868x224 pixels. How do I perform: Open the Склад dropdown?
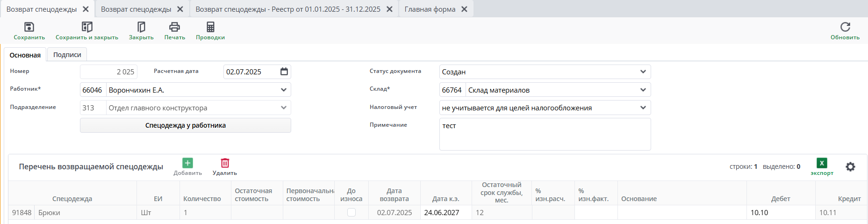(643, 90)
